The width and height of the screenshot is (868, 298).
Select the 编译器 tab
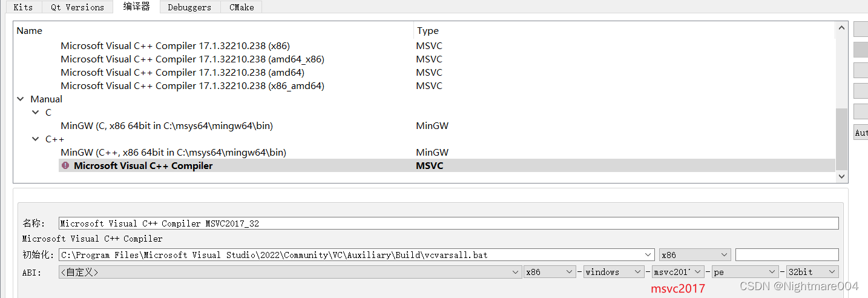click(x=136, y=7)
